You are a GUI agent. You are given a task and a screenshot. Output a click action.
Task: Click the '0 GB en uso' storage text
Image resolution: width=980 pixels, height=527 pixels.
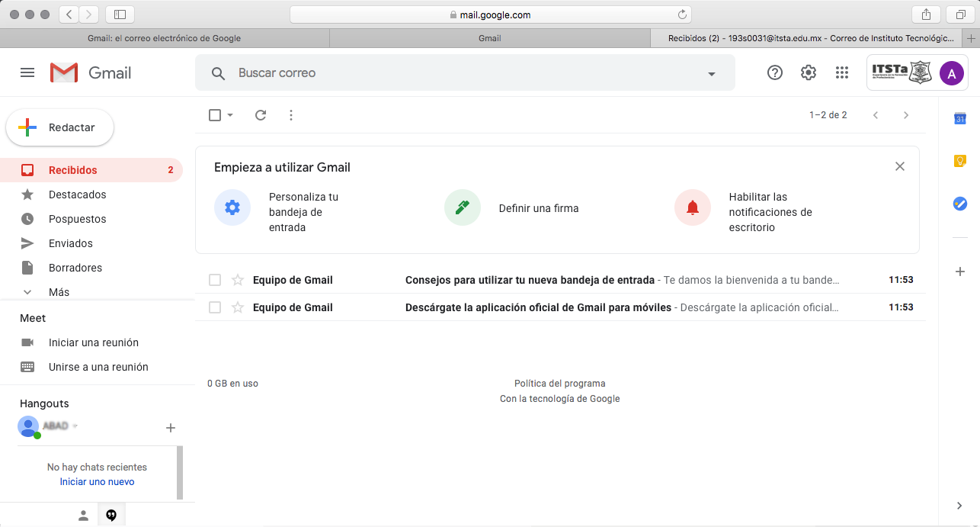(x=232, y=384)
